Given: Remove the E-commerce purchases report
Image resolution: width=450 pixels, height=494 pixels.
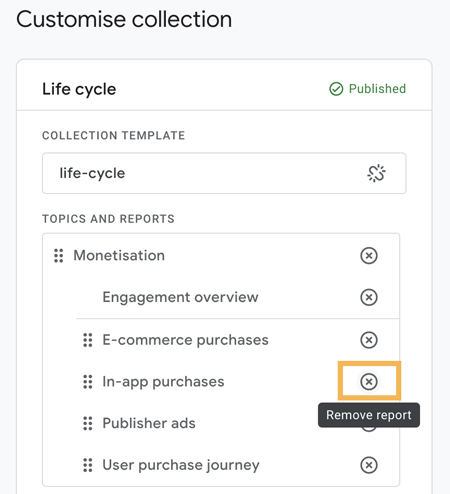Looking at the screenshot, I should (x=369, y=340).
